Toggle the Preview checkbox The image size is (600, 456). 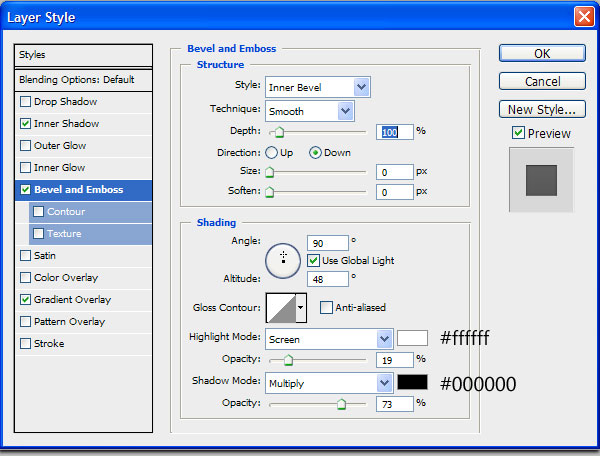(518, 133)
